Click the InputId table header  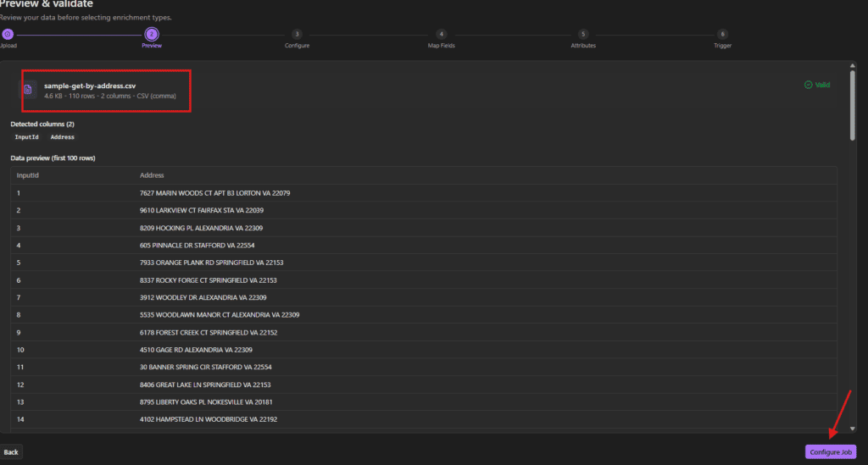coord(28,175)
